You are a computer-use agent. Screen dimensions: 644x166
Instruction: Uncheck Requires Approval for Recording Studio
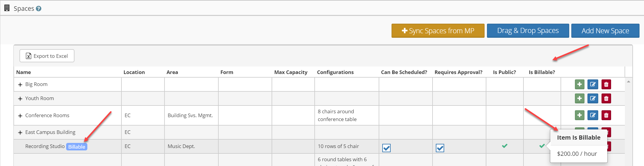(x=440, y=148)
